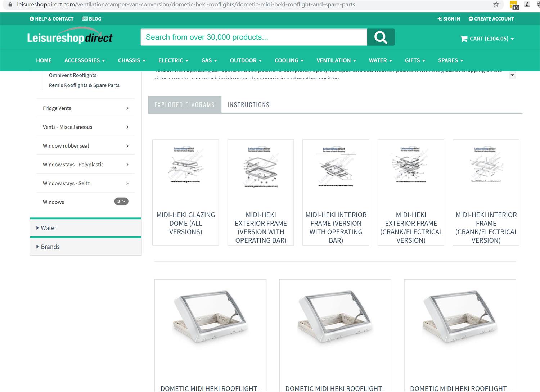Open first Dometic Midi Heki rooflight product image

tap(210, 317)
